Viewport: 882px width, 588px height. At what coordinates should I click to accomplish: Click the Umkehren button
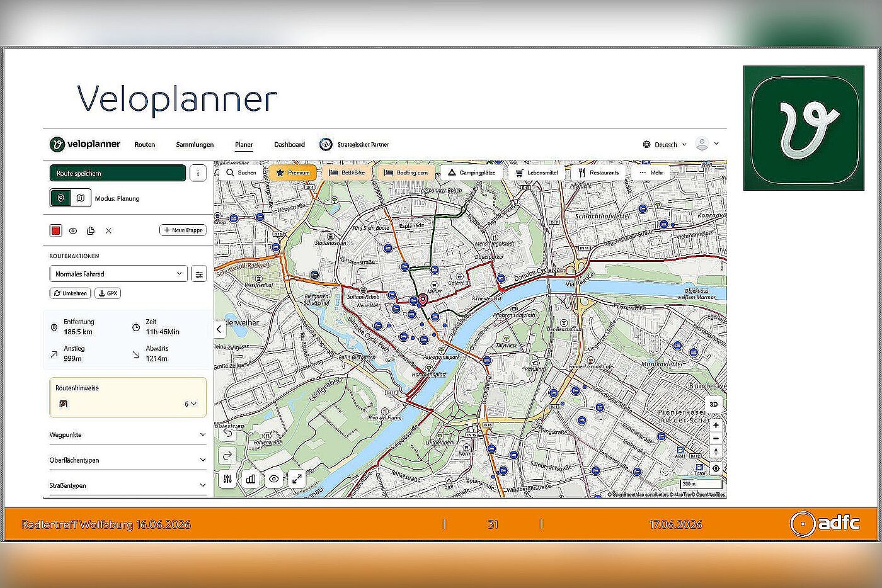click(x=71, y=293)
